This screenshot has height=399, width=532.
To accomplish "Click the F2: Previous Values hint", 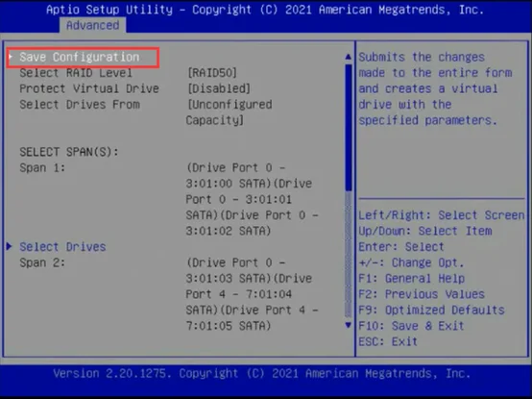I will 422,294.
